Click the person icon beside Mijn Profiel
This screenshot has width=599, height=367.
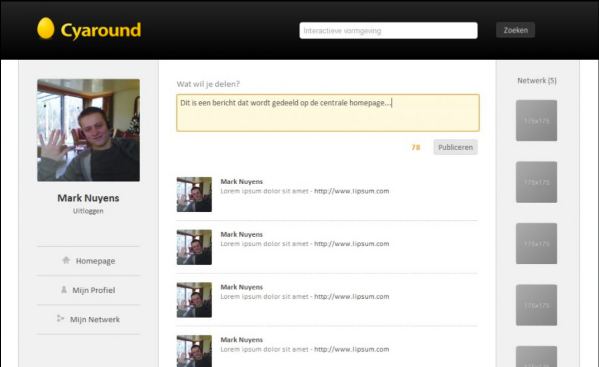[64, 290]
